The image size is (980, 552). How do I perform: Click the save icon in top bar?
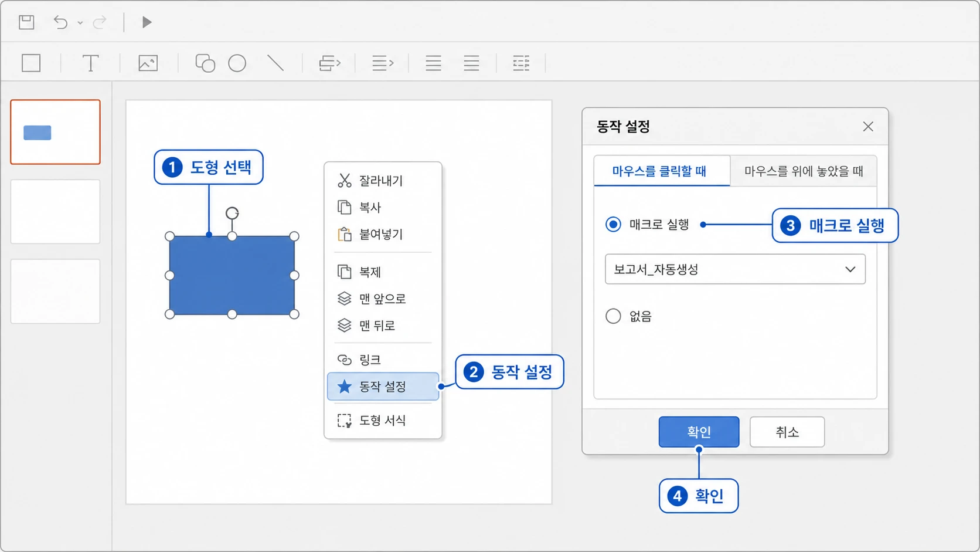(26, 22)
